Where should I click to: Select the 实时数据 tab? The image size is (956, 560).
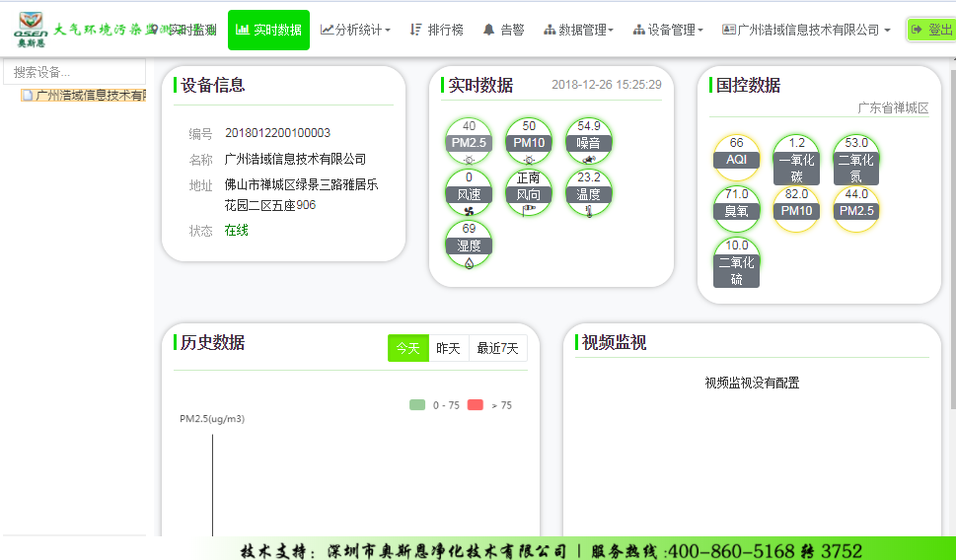click(x=268, y=31)
